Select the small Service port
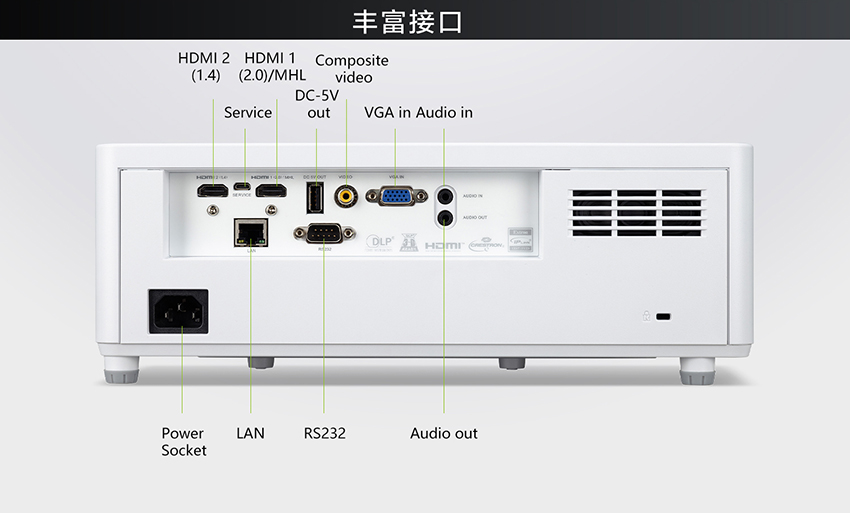This screenshot has height=513, width=850. (x=242, y=187)
